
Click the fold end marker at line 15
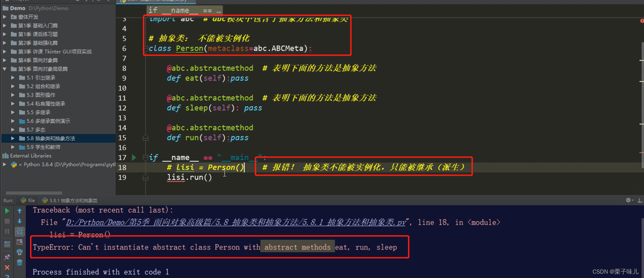point(145,137)
